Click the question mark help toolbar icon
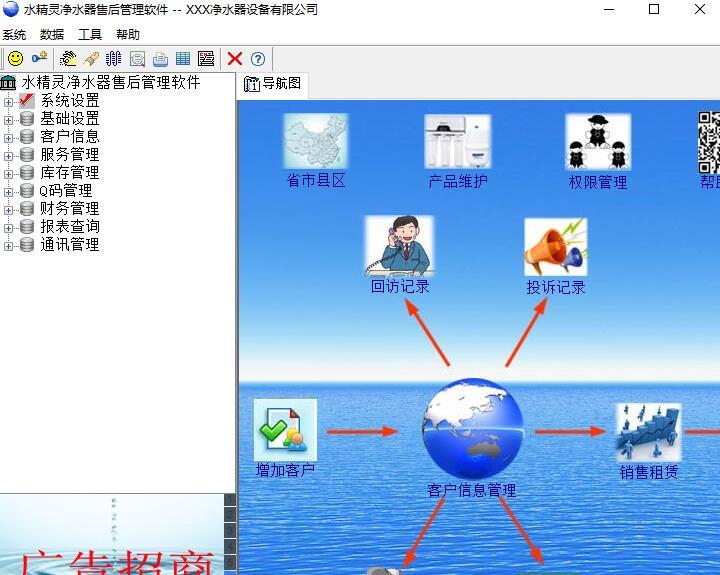Viewport: 720px width, 575px height. 258,59
